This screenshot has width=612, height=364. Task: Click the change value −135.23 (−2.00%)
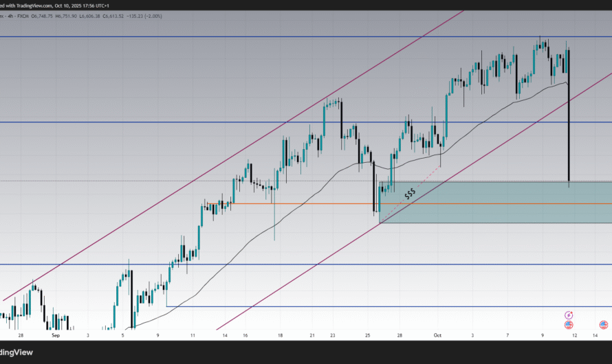(144, 16)
